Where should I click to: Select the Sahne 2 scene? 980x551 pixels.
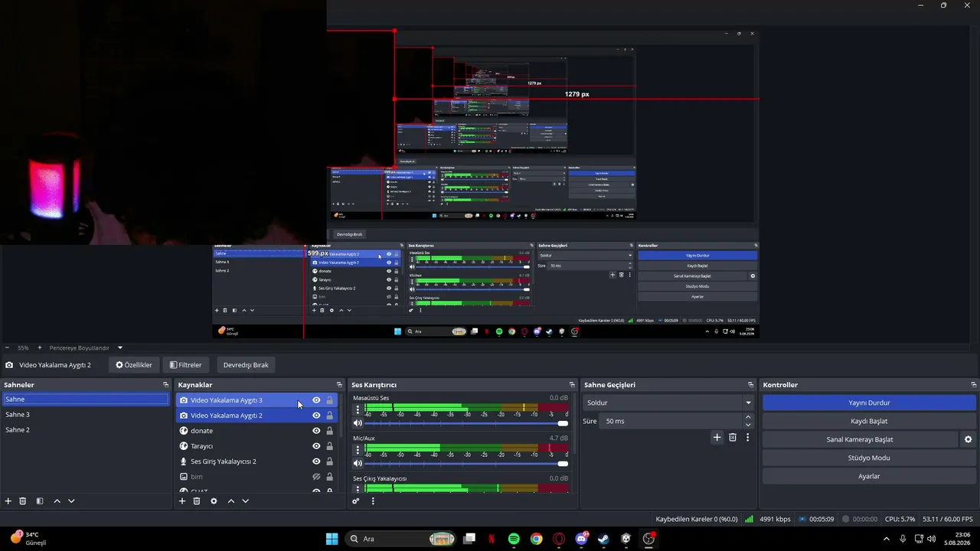click(x=86, y=430)
